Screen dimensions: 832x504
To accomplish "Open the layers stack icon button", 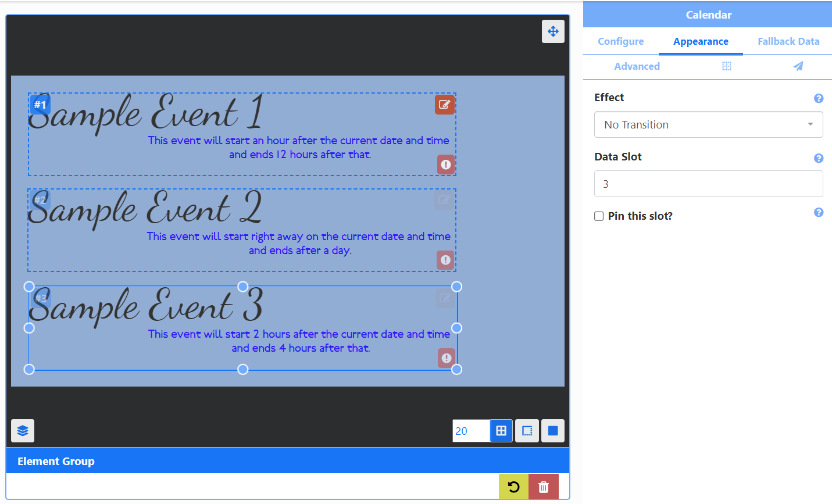I will tap(23, 431).
